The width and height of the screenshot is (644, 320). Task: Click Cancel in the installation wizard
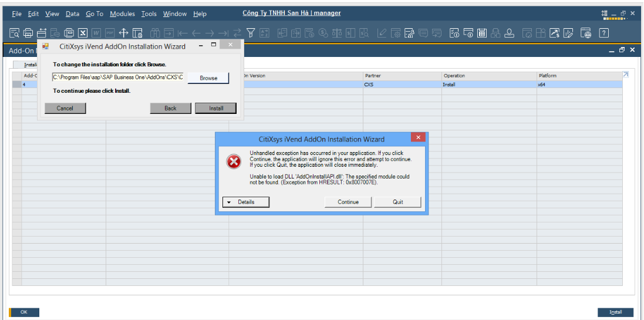[65, 108]
